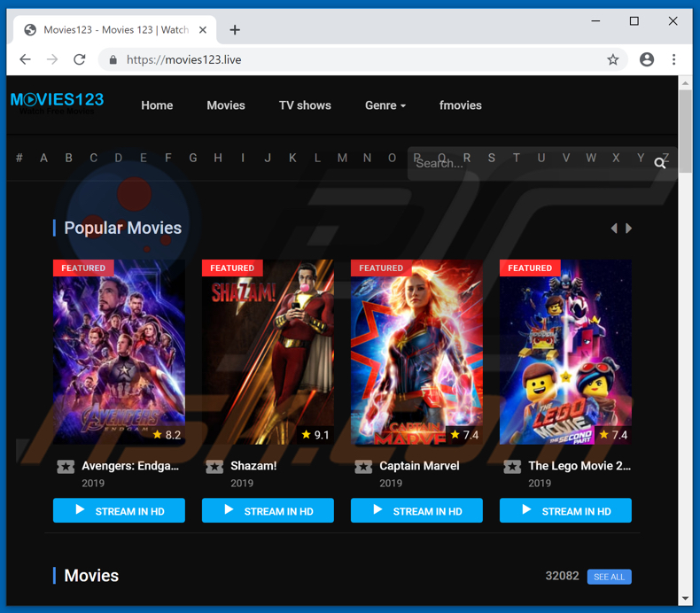
Task: Click the Avengers: Endga... title link
Action: pos(130,466)
